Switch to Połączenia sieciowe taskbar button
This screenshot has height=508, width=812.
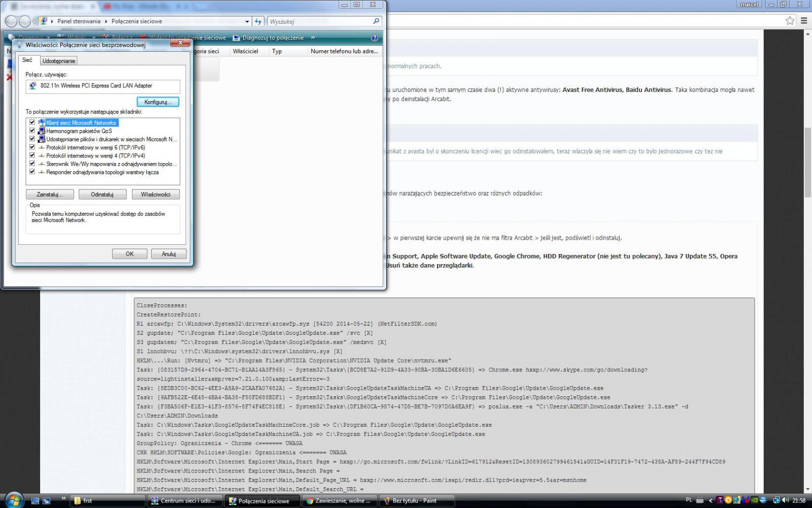point(263,500)
